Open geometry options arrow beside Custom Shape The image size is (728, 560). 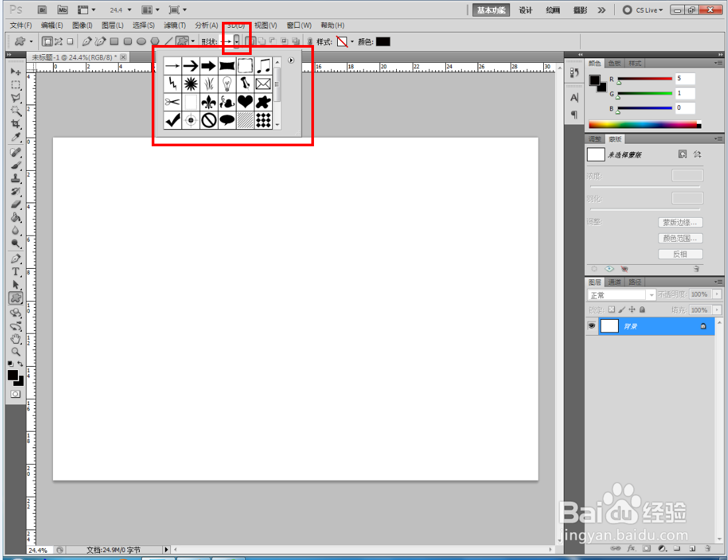pos(193,42)
